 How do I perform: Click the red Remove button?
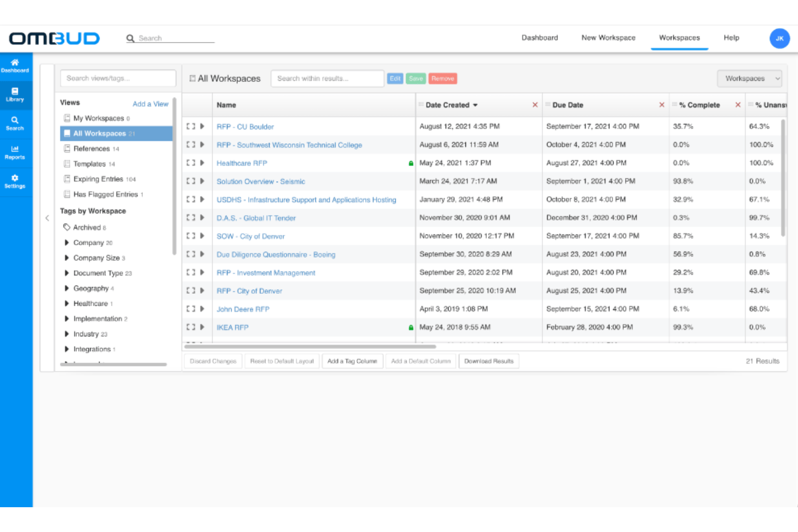coord(443,79)
